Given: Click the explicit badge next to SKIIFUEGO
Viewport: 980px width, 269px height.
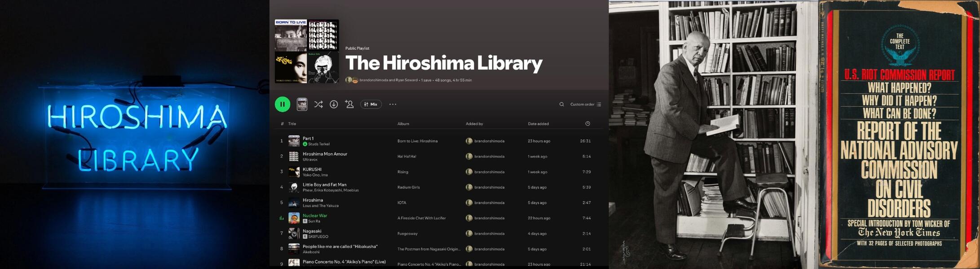Looking at the screenshot, I should (305, 237).
